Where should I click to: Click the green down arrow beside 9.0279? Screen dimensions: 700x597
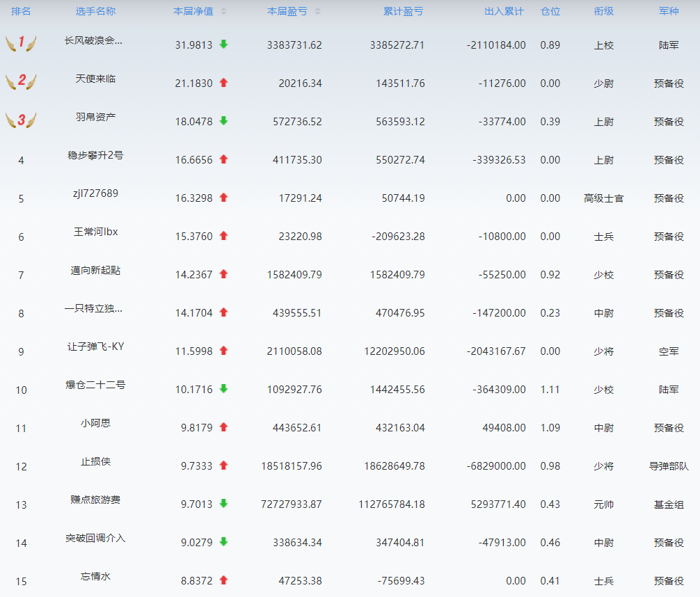pyautogui.click(x=223, y=542)
